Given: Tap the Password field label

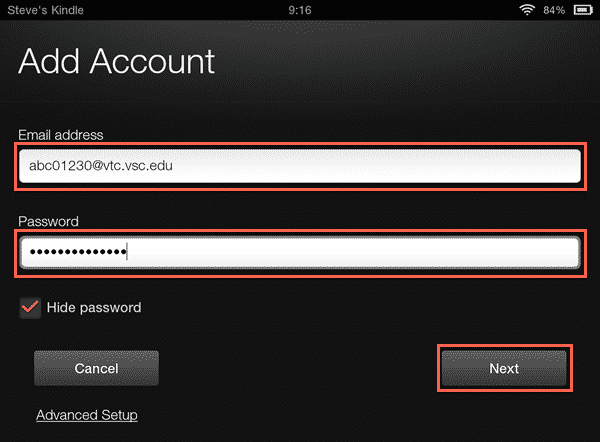Looking at the screenshot, I should 48,222.
